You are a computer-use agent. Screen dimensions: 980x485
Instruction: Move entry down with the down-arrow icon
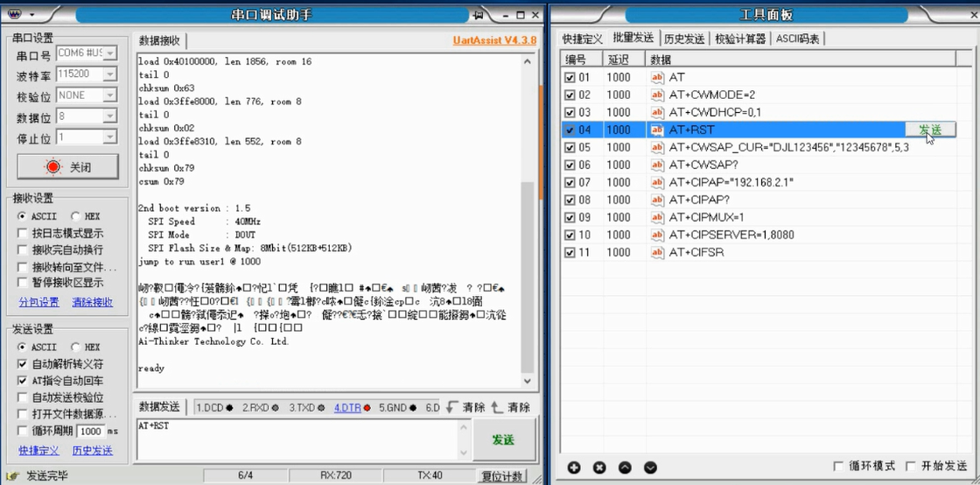[651, 467]
